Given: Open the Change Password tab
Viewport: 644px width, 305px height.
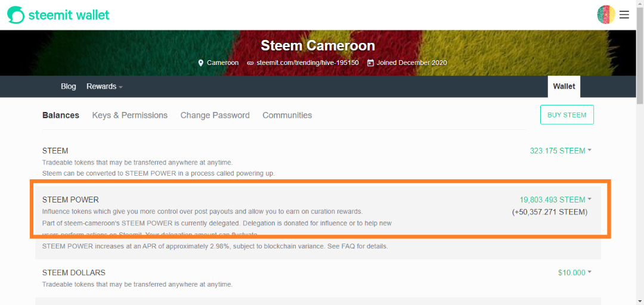Looking at the screenshot, I should click(215, 116).
